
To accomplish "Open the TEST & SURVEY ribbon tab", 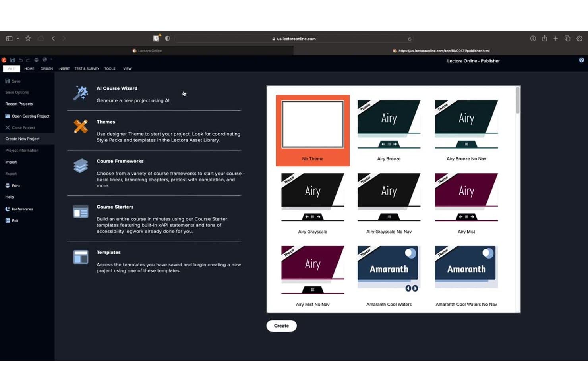I will [x=87, y=69].
